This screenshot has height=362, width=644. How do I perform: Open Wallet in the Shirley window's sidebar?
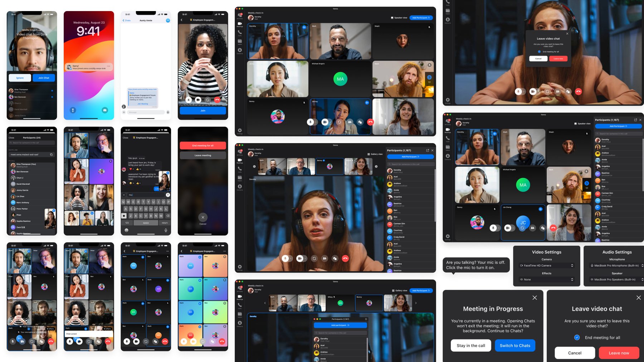click(x=240, y=42)
